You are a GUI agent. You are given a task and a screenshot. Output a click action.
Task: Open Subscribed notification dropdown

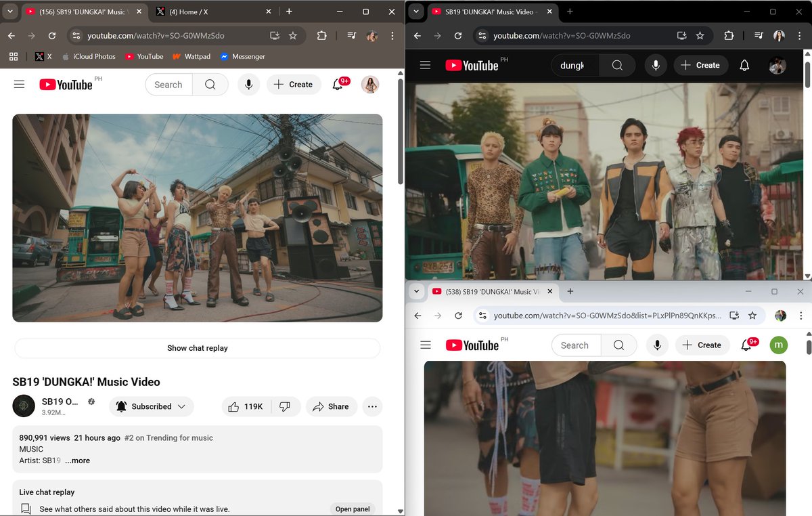[x=152, y=406]
